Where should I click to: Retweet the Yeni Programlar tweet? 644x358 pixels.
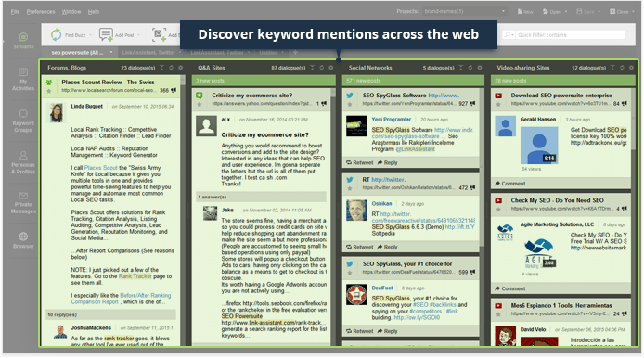coord(360,162)
